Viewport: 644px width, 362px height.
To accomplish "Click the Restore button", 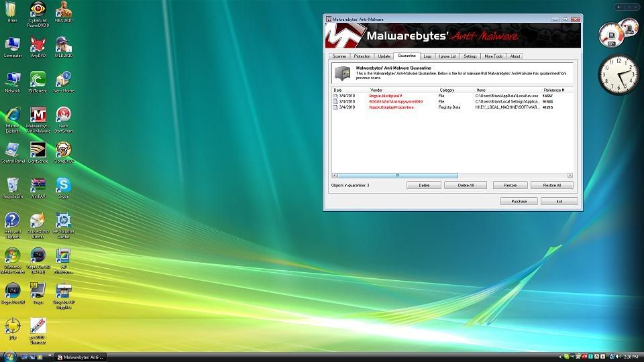I will 510,186.
